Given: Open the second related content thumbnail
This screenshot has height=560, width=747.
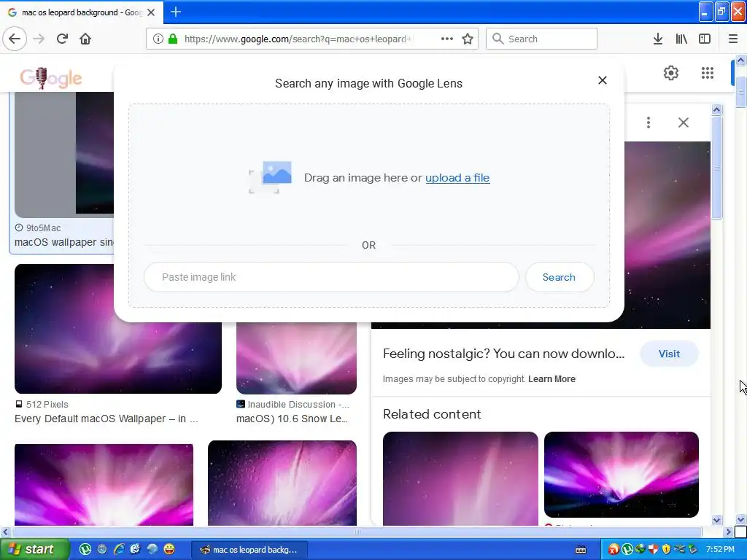Looking at the screenshot, I should tap(622, 474).
